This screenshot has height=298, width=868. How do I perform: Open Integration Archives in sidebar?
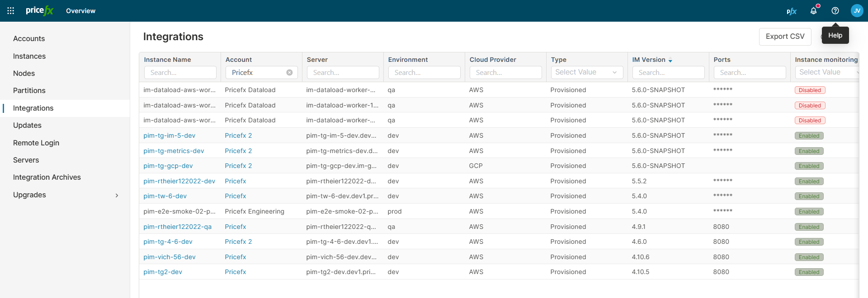[47, 177]
